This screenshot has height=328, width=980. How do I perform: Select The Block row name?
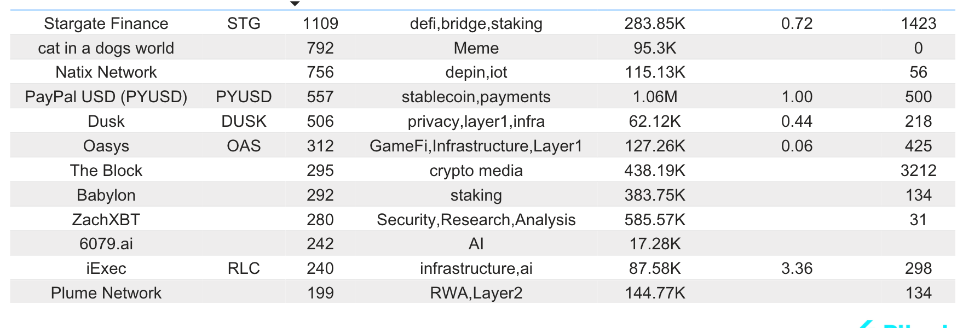(x=106, y=171)
